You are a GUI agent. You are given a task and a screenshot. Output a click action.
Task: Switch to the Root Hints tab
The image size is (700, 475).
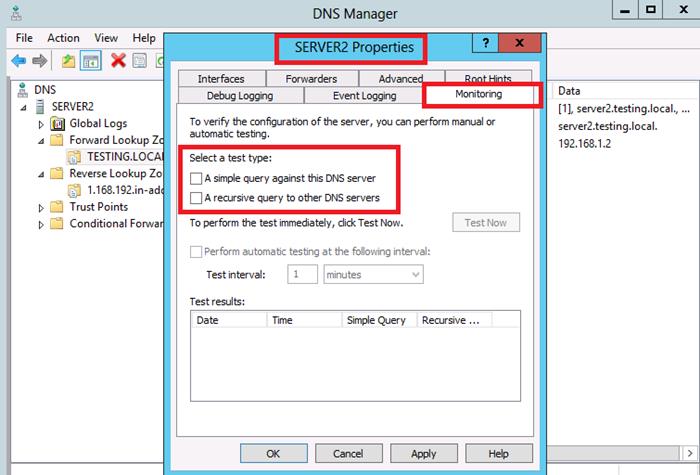488,77
